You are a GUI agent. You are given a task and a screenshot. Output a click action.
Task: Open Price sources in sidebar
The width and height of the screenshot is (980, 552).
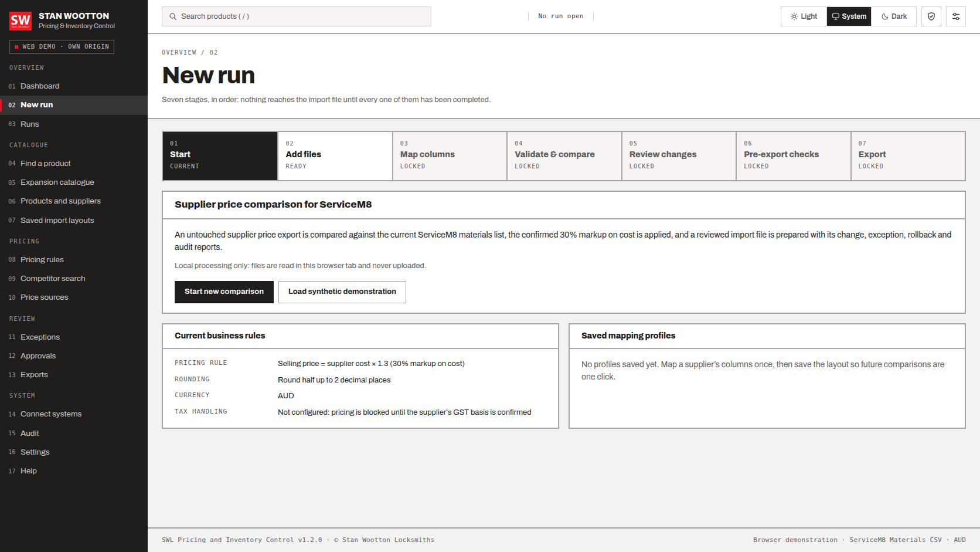(x=74, y=297)
